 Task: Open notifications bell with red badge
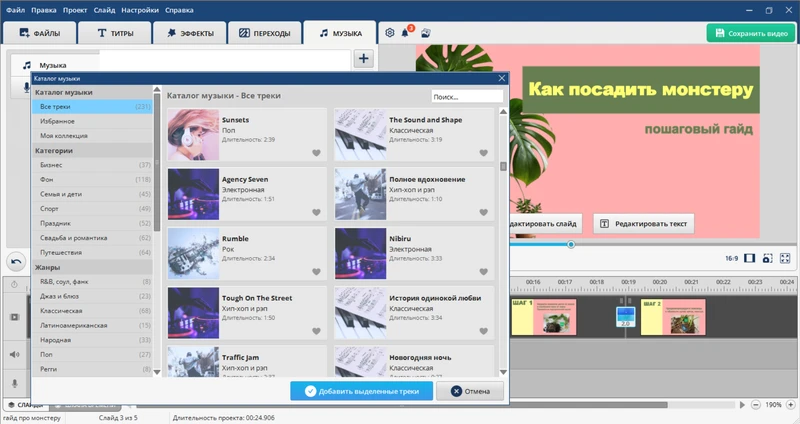click(x=405, y=33)
